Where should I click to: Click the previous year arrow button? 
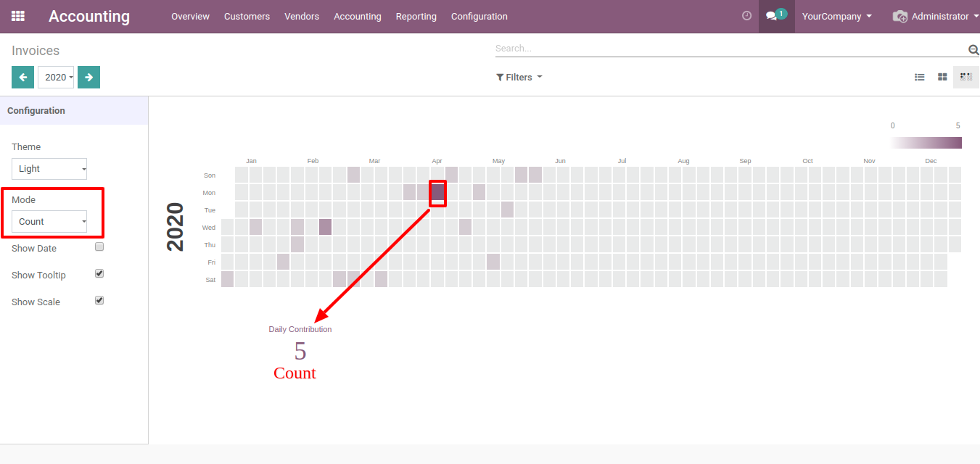click(22, 78)
